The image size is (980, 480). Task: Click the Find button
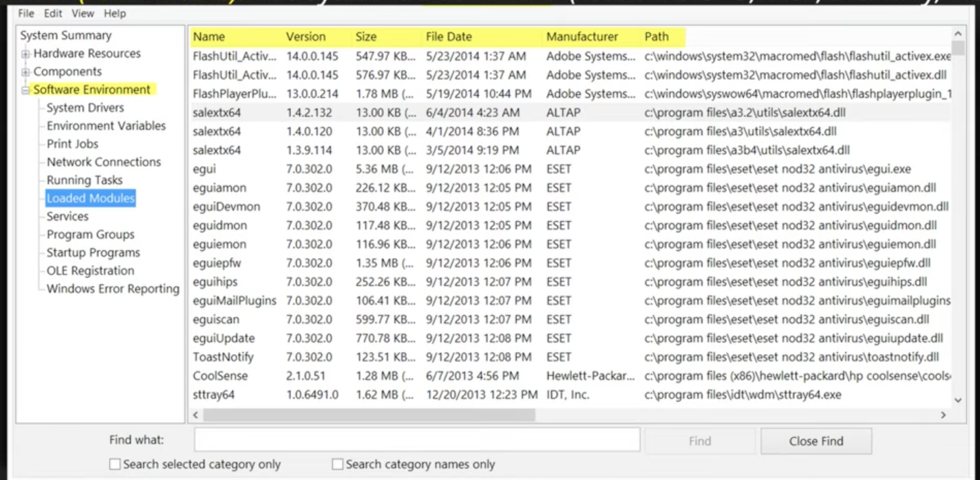pyautogui.click(x=700, y=441)
